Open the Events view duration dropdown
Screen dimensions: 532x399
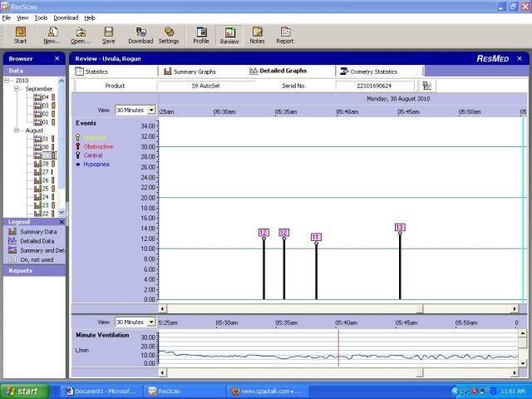[x=152, y=110]
